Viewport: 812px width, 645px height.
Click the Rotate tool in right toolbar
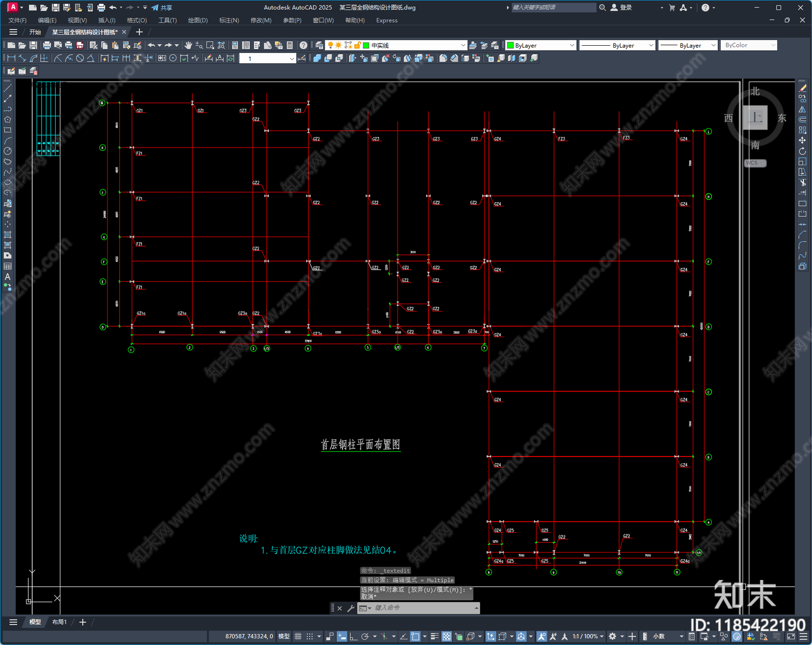click(x=802, y=151)
